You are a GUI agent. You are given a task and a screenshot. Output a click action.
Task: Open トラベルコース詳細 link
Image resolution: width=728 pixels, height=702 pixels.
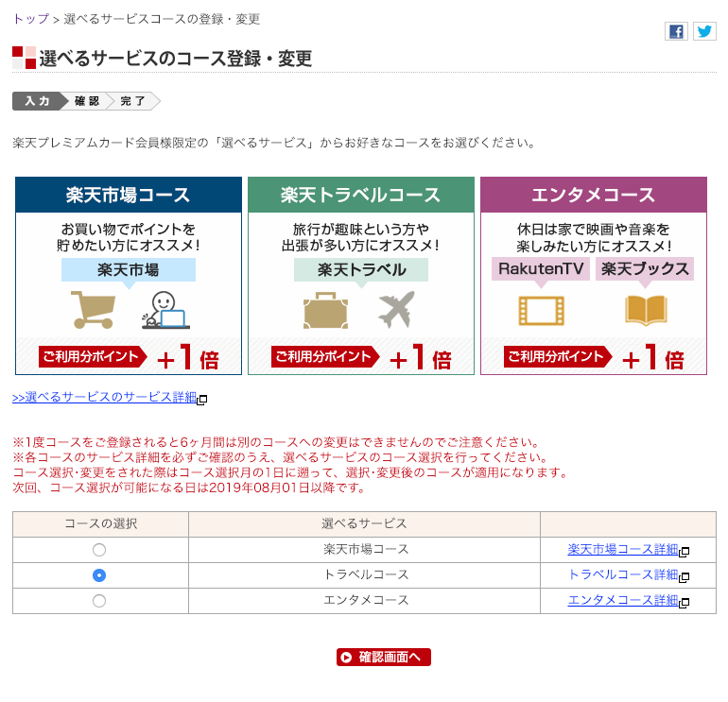[623, 574]
